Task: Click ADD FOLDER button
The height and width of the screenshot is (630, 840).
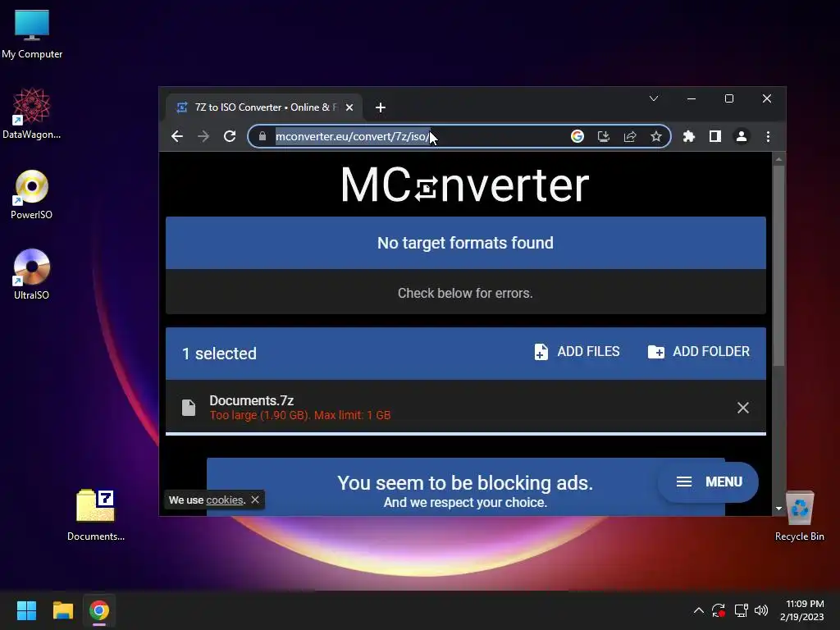Action: point(699,351)
